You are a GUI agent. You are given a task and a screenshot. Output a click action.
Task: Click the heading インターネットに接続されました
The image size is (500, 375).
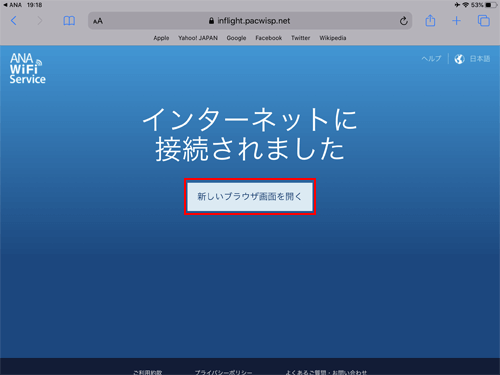tap(250, 134)
